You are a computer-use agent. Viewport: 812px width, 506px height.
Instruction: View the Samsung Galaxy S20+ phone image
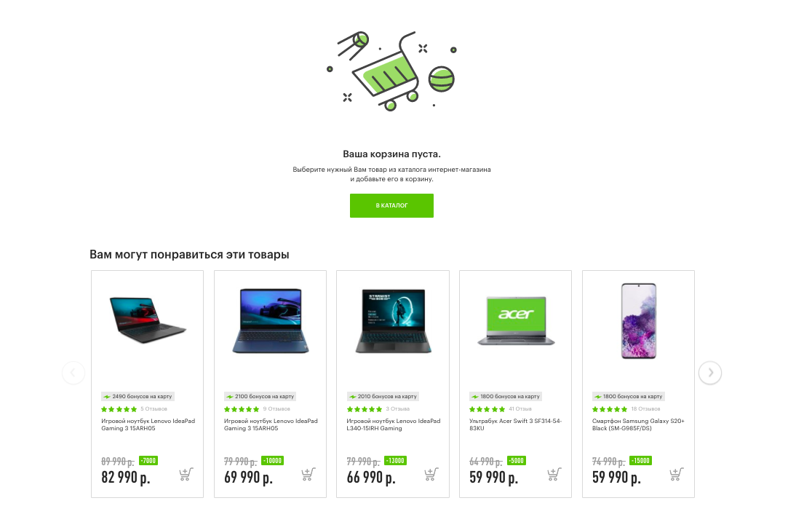tap(639, 321)
